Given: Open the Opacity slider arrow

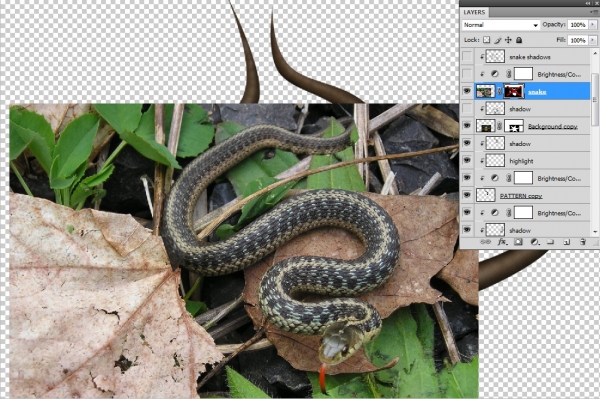Looking at the screenshot, I should [x=593, y=25].
